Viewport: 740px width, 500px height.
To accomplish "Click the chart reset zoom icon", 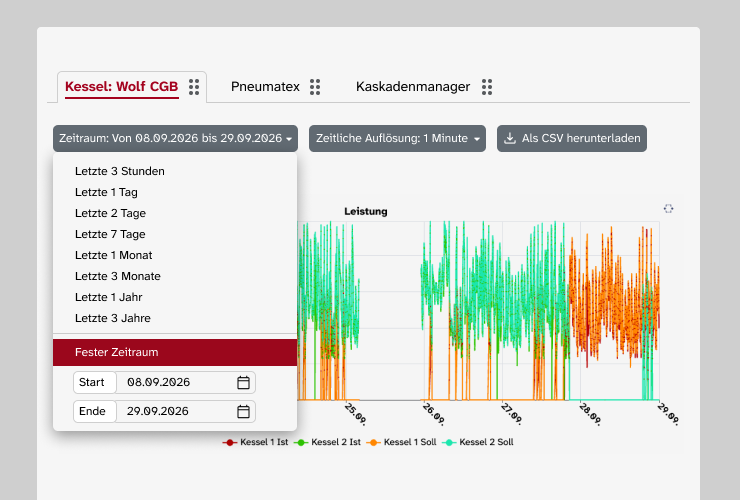I will point(668,209).
